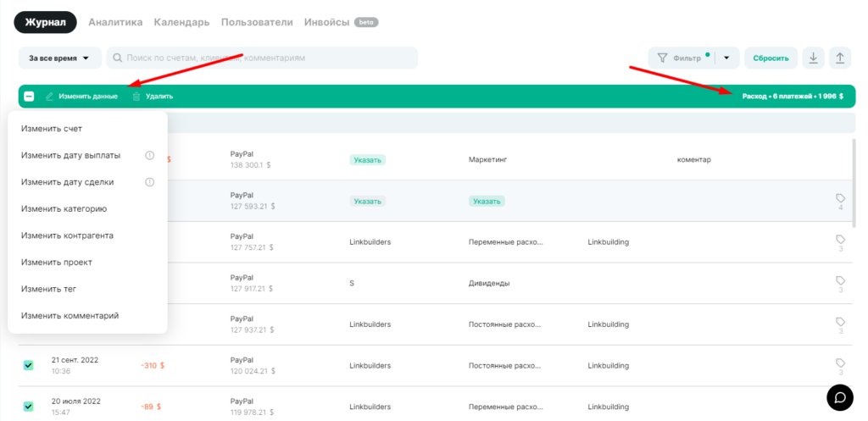The height and width of the screenshot is (421, 868).
Task: Open the chat support bubble
Action: 840,397
